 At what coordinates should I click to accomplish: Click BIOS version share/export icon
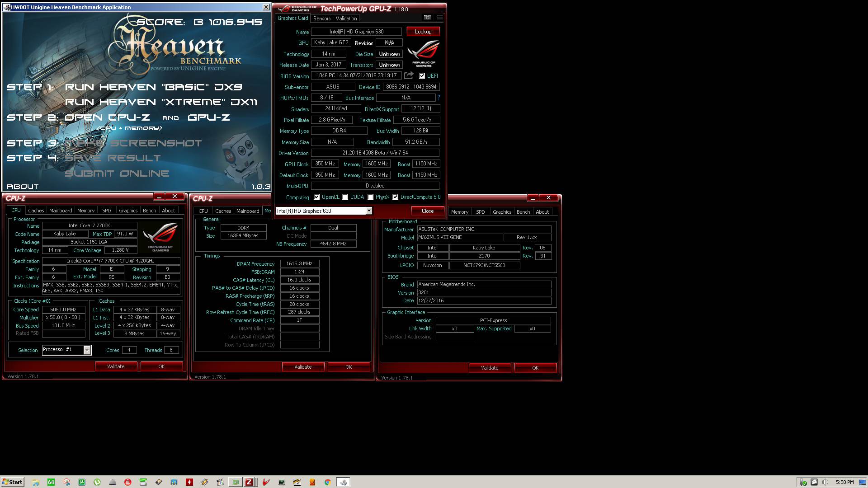[x=409, y=75]
